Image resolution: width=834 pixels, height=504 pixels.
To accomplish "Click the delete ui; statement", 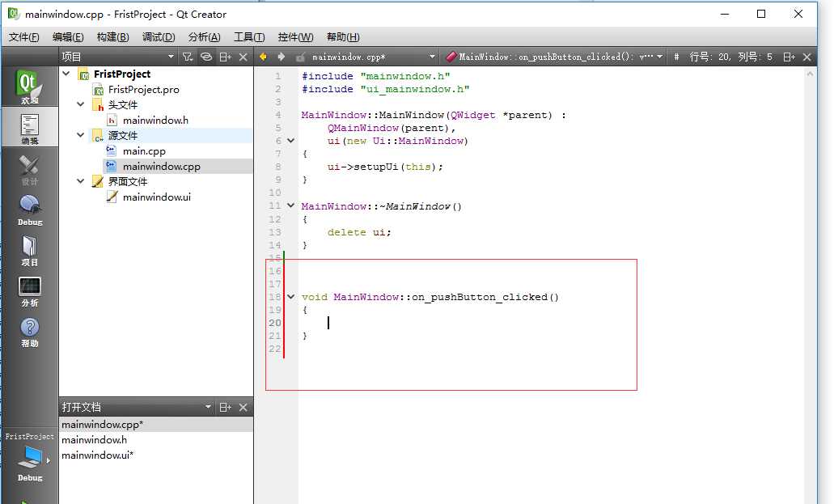I will (359, 232).
